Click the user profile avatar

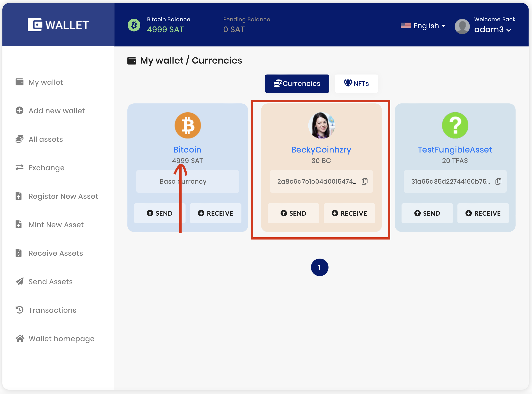tap(462, 26)
